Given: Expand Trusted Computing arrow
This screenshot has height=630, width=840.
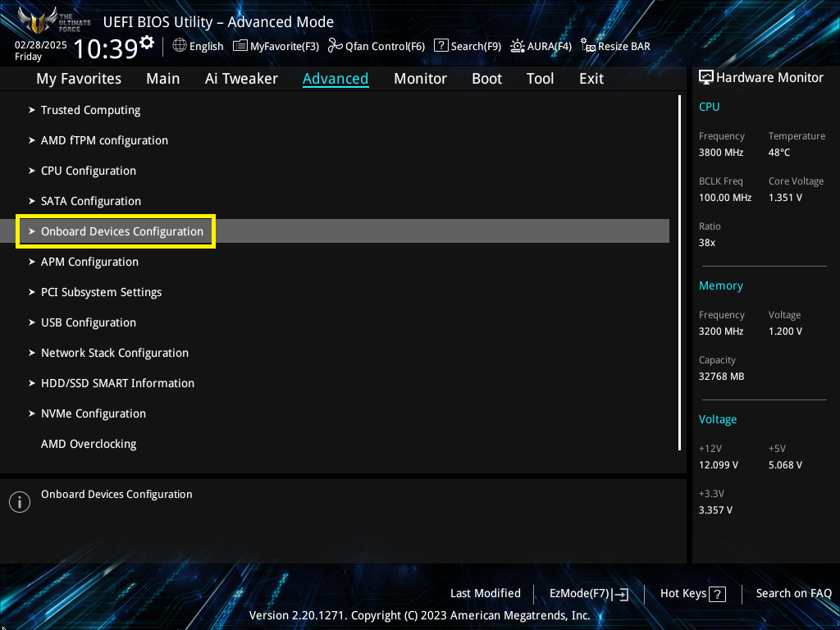Looking at the screenshot, I should pos(32,110).
